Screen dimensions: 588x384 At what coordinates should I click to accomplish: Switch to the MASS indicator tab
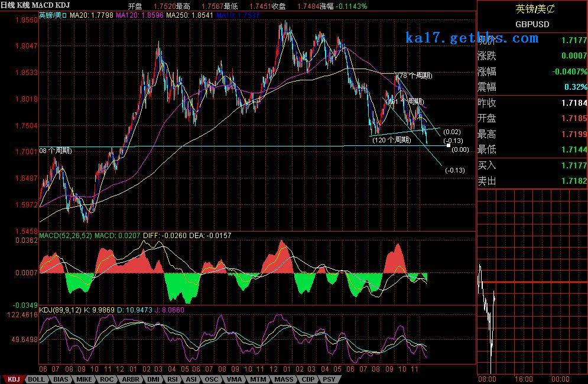tap(284, 379)
